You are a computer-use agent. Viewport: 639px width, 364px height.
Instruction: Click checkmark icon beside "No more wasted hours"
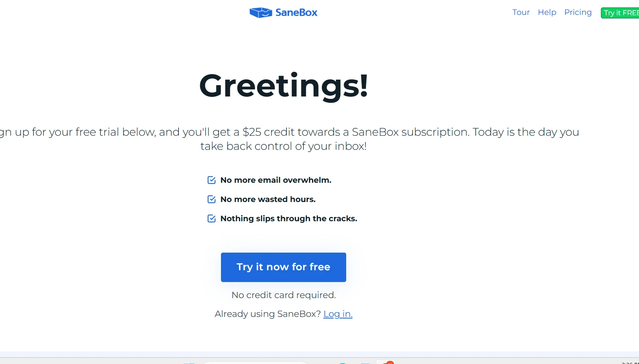[212, 199]
